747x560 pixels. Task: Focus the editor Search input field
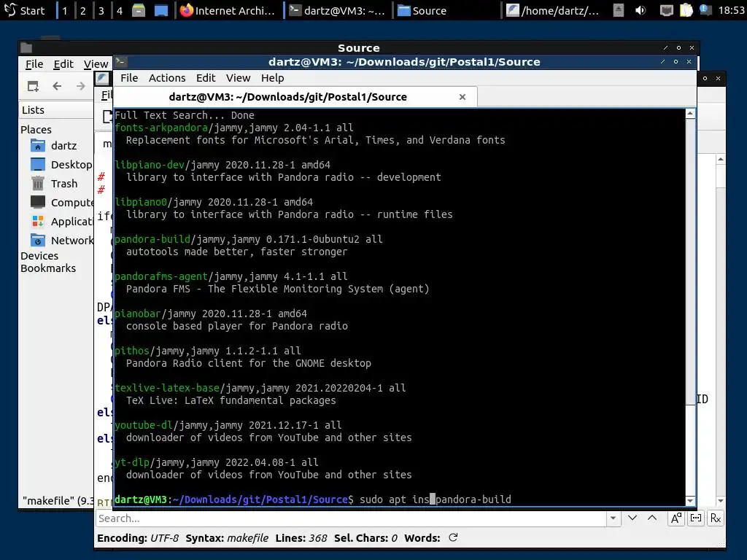(351, 518)
